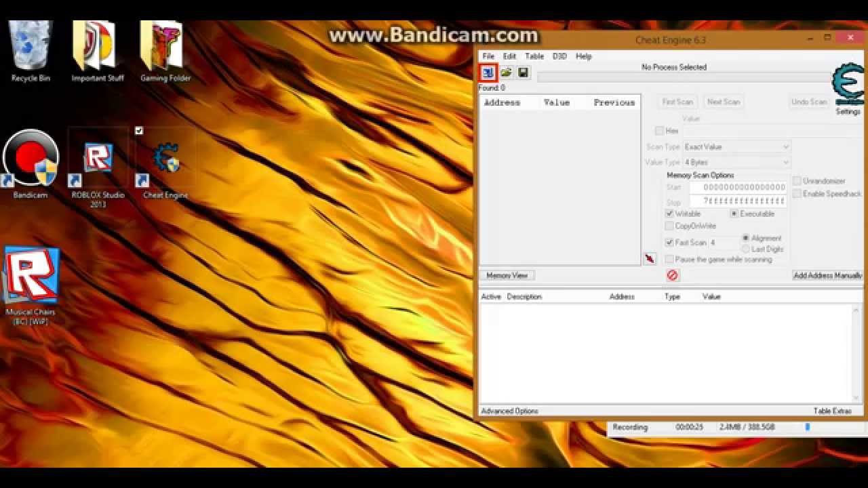Viewport: 868px width, 488px height.
Task: Open the Table menu
Action: tap(534, 56)
